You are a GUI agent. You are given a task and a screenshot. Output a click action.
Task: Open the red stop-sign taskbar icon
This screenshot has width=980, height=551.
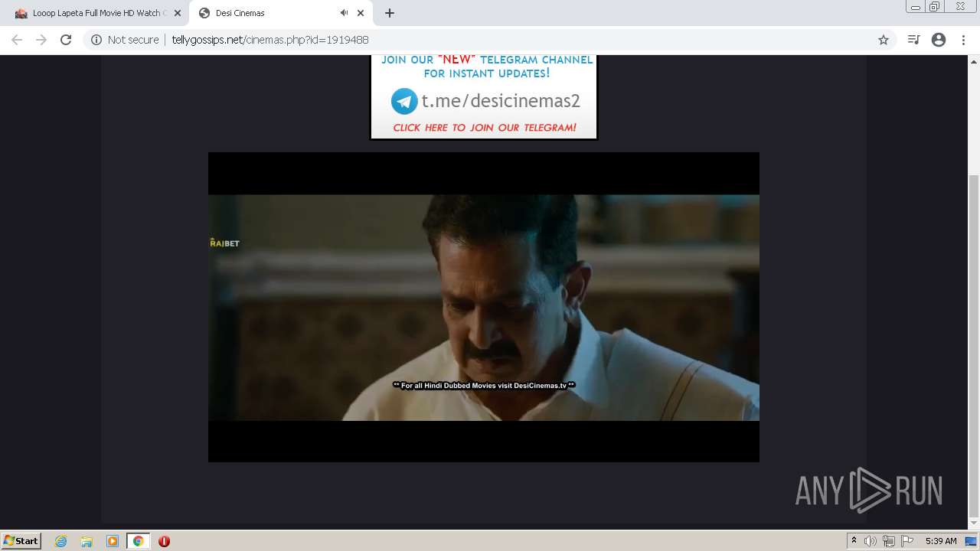click(164, 541)
